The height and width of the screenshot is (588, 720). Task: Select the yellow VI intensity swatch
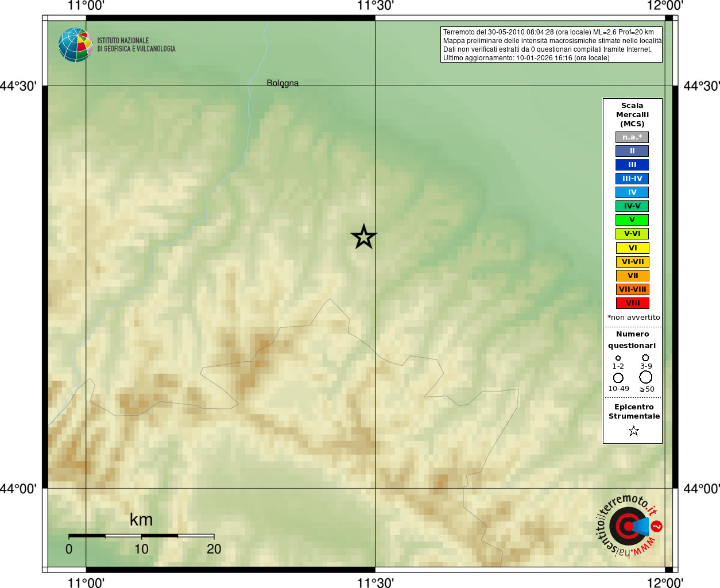tap(632, 248)
